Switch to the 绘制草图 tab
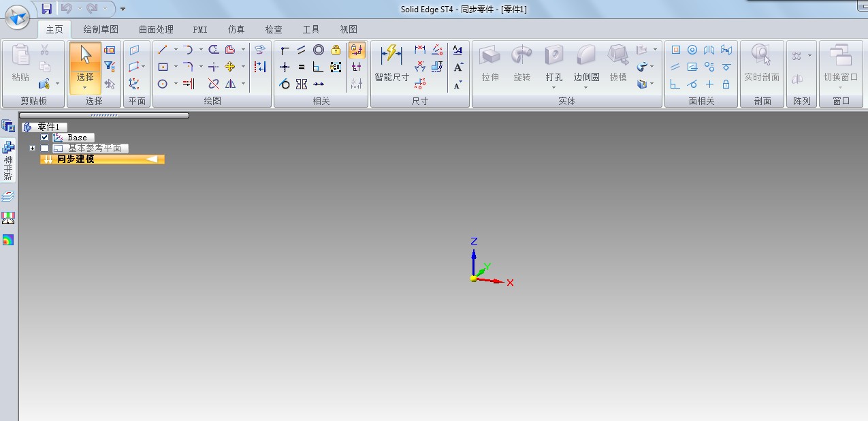Viewport: 868px width, 421px height. coord(101,29)
